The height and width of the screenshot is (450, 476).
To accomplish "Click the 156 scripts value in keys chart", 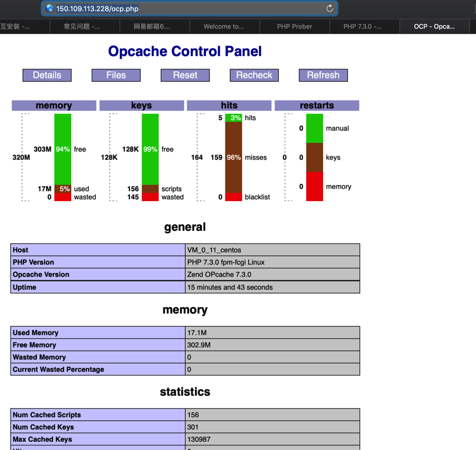I will (133, 189).
